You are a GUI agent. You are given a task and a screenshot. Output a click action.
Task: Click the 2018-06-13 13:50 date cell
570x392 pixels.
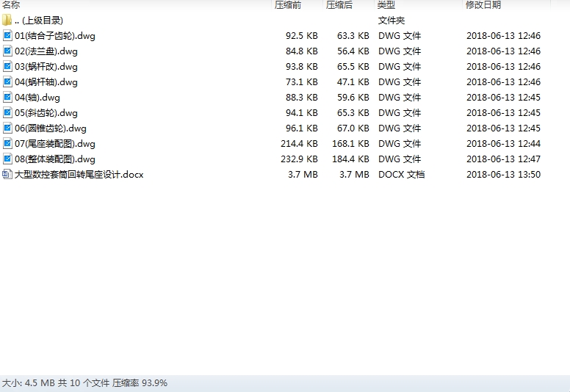point(503,175)
